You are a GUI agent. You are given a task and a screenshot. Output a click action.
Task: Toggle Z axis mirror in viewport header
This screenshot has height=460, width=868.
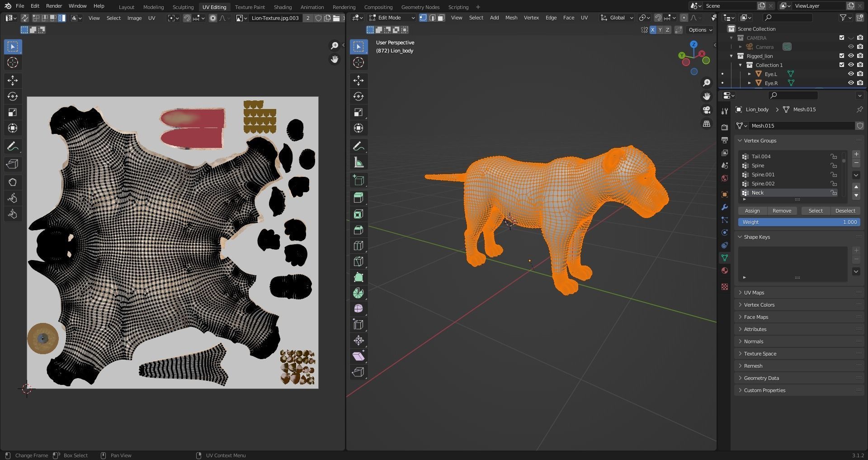tap(667, 30)
